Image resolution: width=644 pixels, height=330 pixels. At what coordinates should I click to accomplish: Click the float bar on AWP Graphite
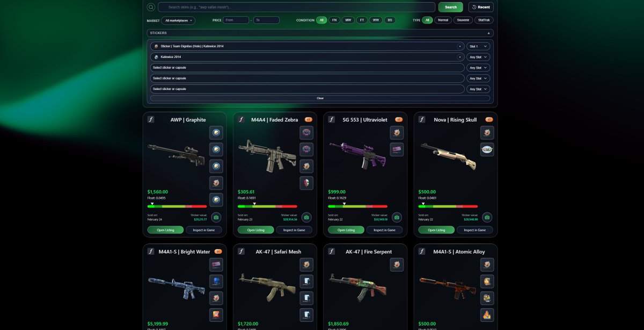(x=177, y=206)
